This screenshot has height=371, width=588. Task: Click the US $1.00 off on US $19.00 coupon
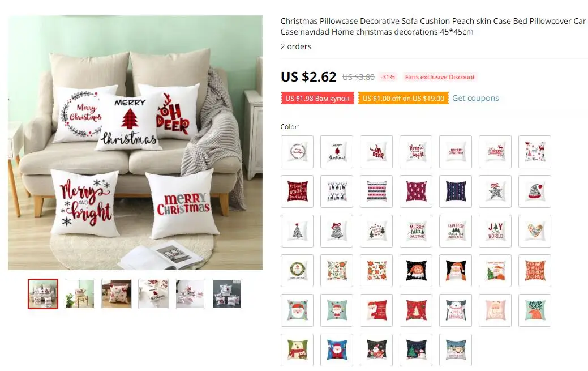pyautogui.click(x=403, y=99)
